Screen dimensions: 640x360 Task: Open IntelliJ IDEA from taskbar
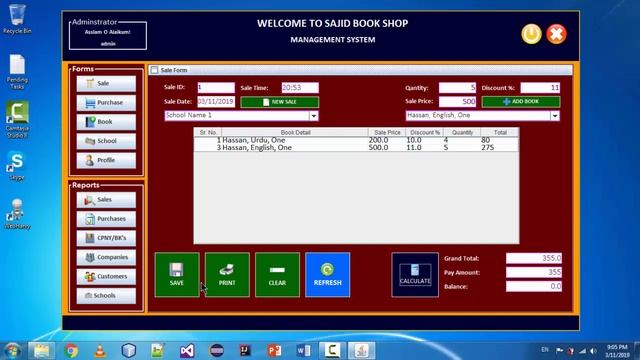click(x=245, y=351)
